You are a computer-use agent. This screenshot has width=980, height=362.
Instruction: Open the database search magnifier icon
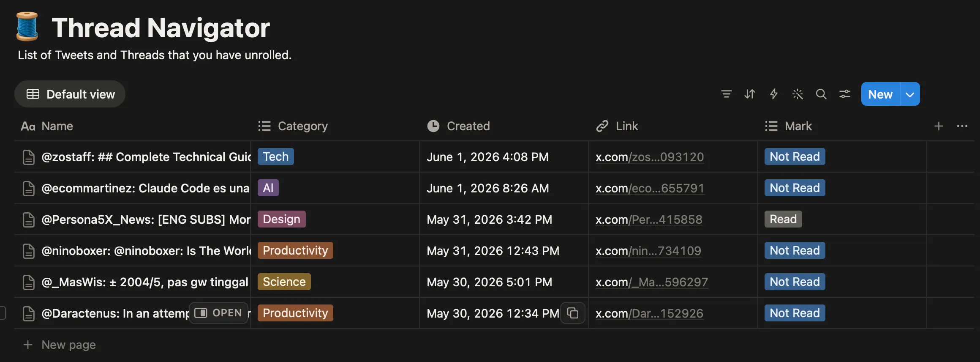[821, 94]
